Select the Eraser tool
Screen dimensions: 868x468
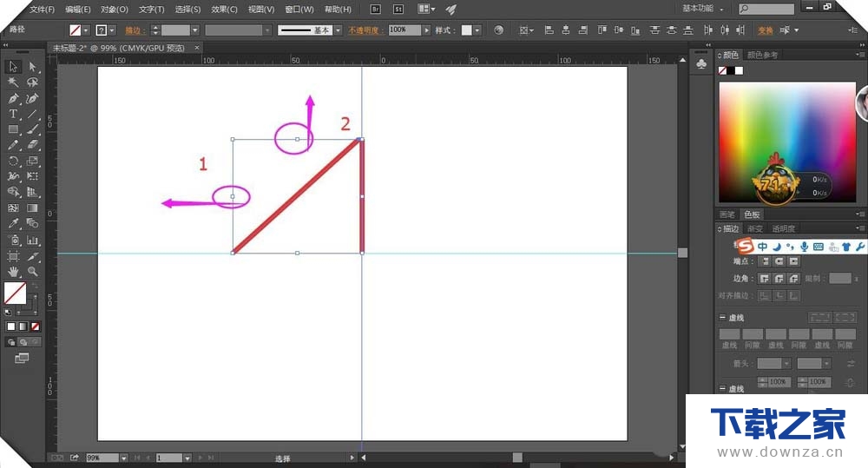coord(32,145)
